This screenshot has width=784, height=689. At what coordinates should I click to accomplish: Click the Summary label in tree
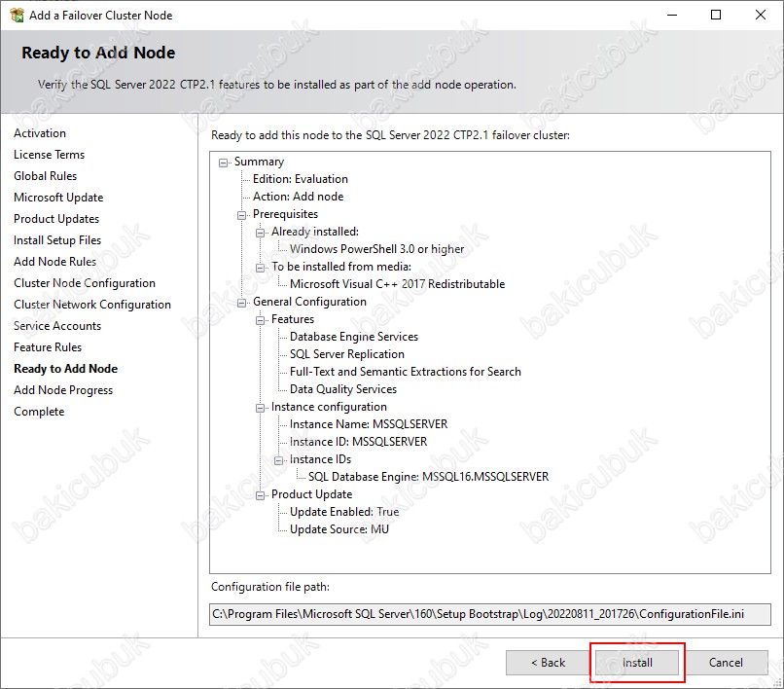259,162
